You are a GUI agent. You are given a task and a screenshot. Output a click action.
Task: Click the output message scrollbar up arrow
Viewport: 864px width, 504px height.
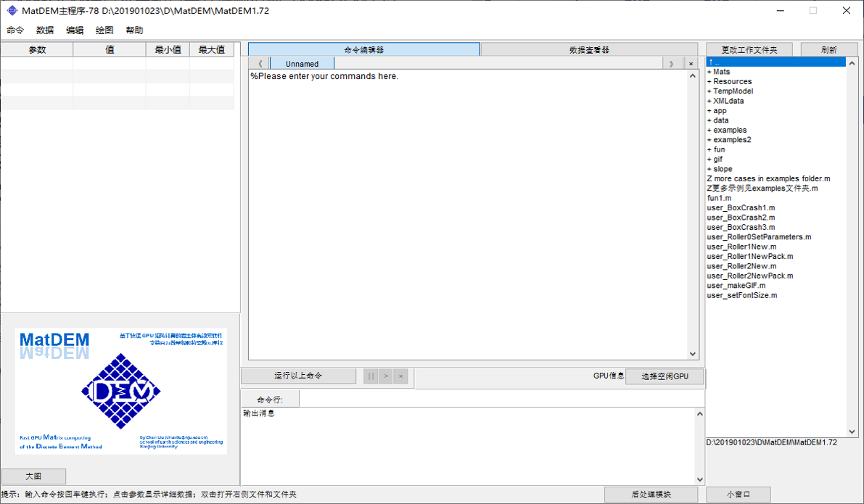coord(700,413)
